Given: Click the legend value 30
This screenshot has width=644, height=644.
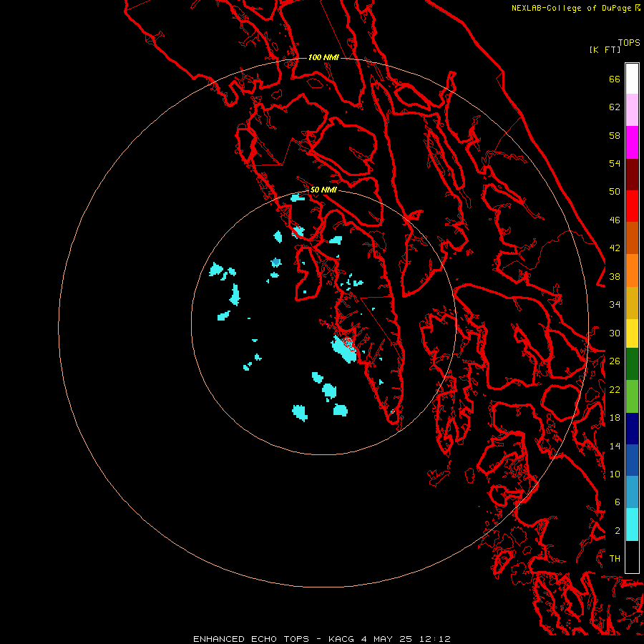Looking at the screenshot, I should 615,333.
